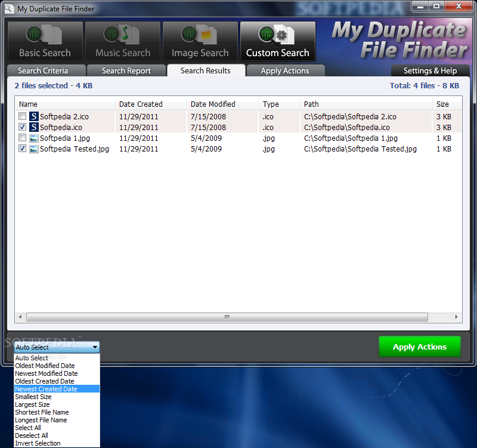The width and height of the screenshot is (477, 448).
Task: Choose Deselect All option
Action: 57,435
